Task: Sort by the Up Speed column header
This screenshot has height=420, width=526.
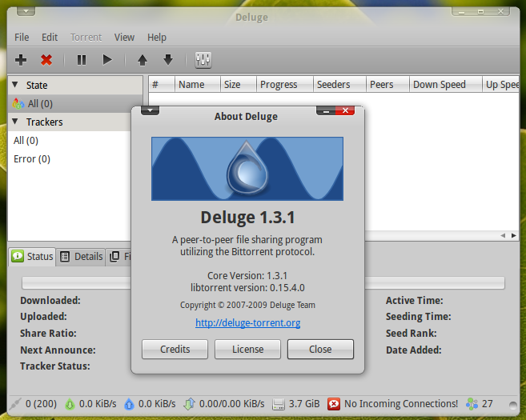Action: [x=501, y=84]
